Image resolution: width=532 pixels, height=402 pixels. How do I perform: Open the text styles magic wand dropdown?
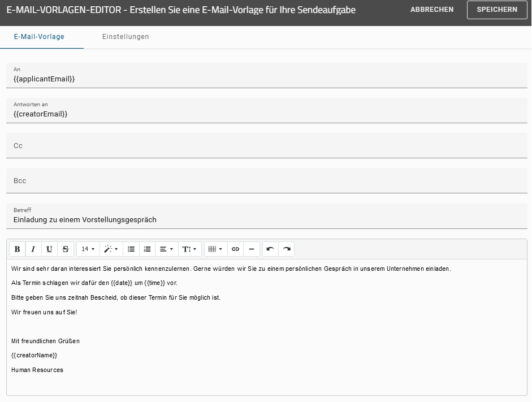tap(111, 249)
